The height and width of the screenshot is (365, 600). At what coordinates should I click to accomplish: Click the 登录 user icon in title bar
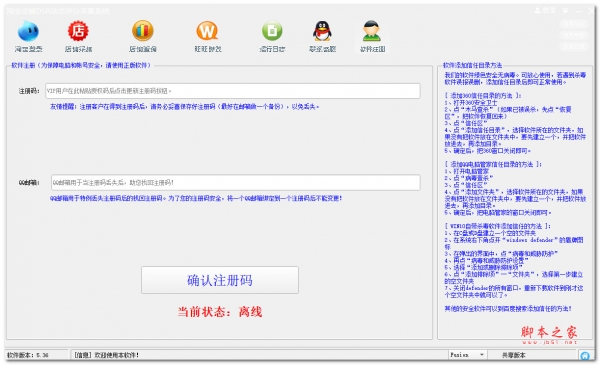click(x=545, y=10)
